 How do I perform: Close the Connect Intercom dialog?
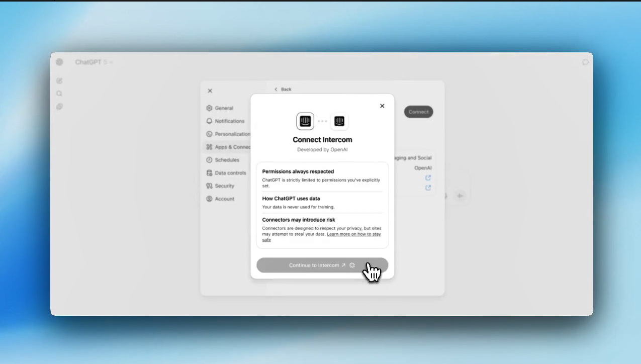tap(382, 106)
